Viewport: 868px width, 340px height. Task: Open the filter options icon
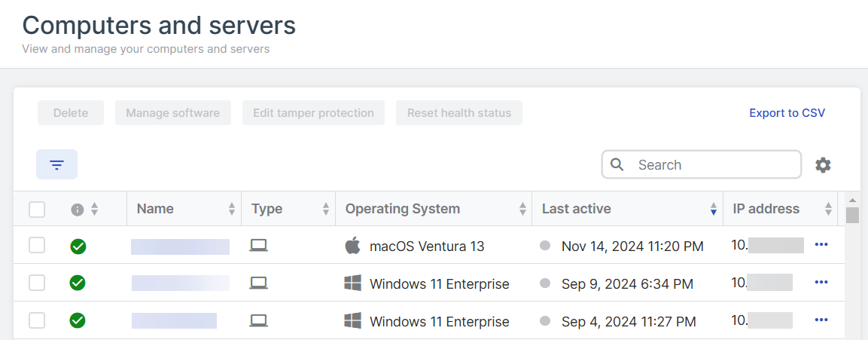tap(56, 164)
